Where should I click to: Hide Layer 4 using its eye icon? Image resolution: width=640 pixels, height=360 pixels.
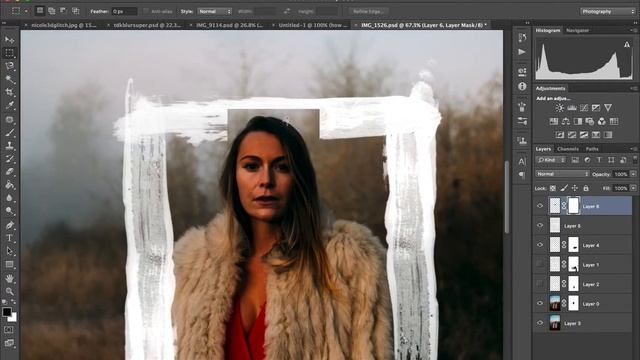[x=540, y=245]
